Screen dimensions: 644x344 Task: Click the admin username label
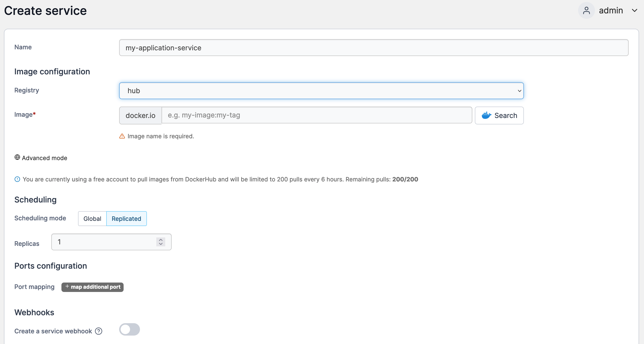pyautogui.click(x=611, y=10)
